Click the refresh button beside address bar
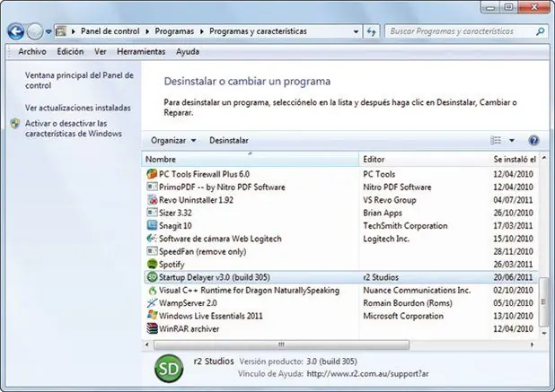This screenshot has height=392, width=555. click(x=371, y=31)
